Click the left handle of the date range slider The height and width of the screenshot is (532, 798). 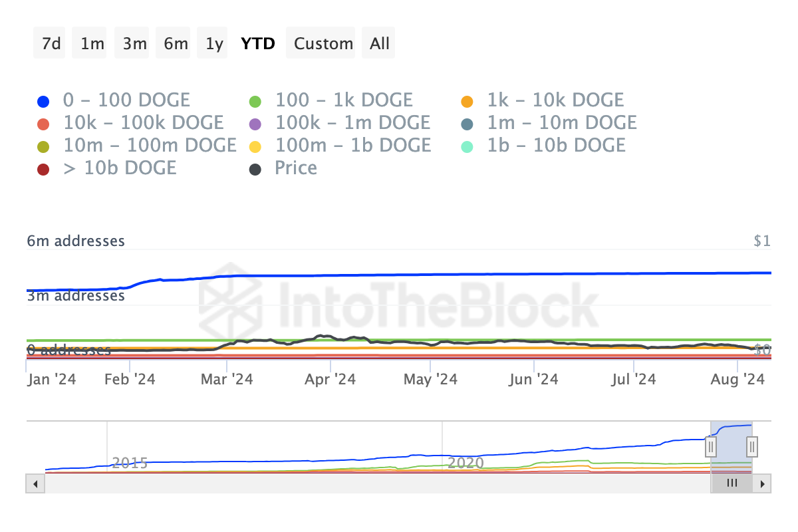[710, 447]
